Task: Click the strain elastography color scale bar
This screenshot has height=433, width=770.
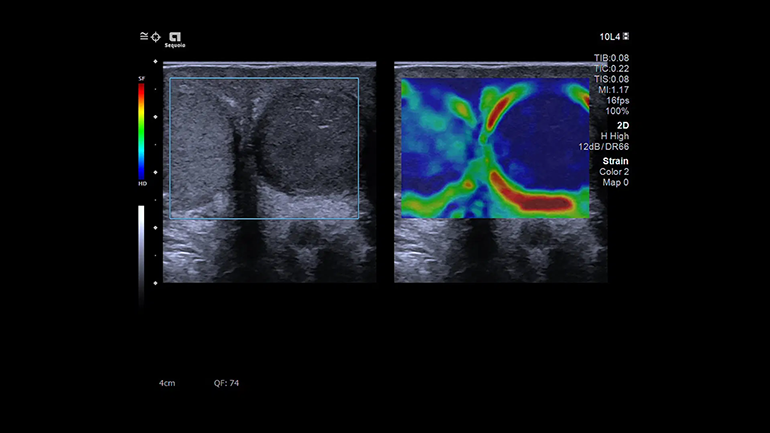Action: pyautogui.click(x=142, y=130)
